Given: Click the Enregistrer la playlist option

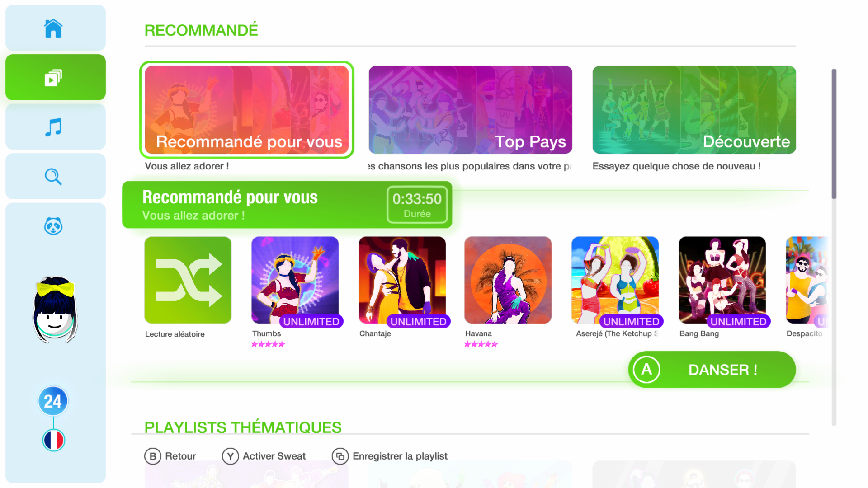Looking at the screenshot, I should pos(390,456).
